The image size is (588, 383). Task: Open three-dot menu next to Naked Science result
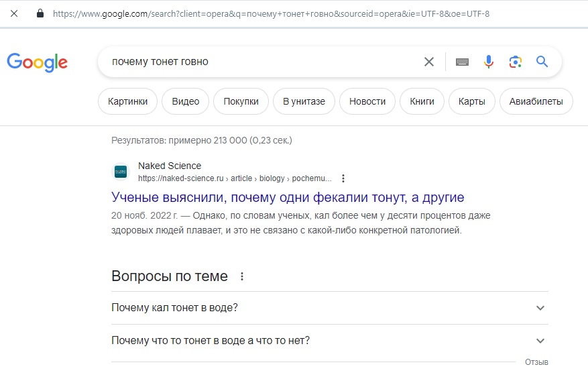click(x=343, y=178)
